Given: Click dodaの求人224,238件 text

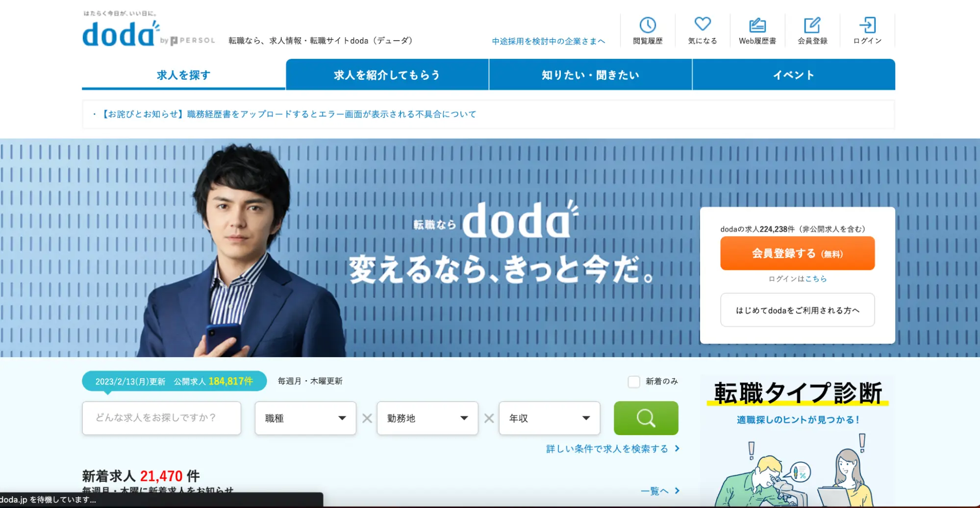Looking at the screenshot, I should tap(793, 229).
